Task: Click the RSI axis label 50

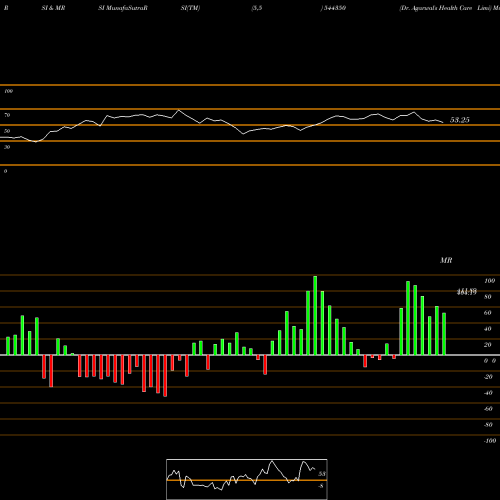Action: pyautogui.click(x=7, y=131)
